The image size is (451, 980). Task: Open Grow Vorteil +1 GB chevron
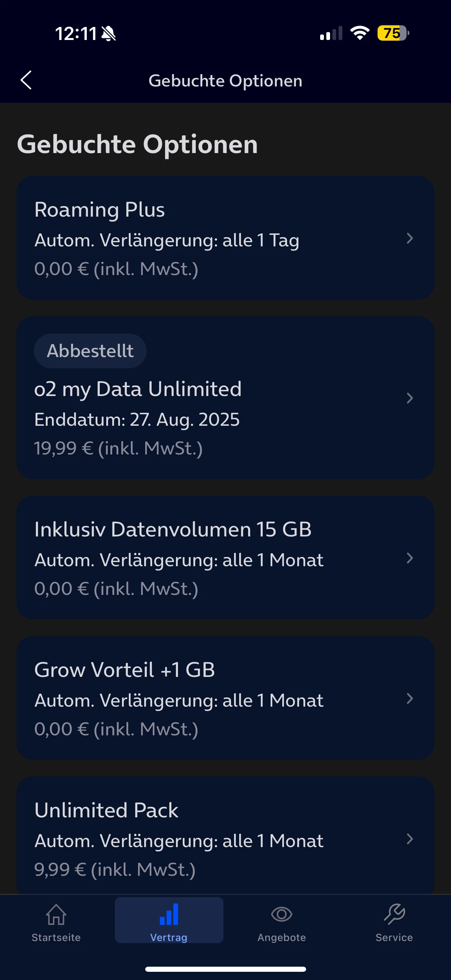(410, 698)
